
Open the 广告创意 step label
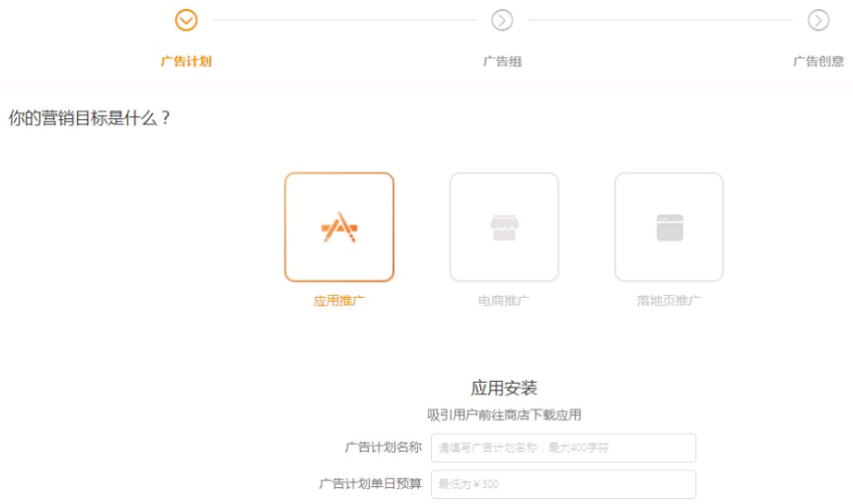[x=818, y=61]
